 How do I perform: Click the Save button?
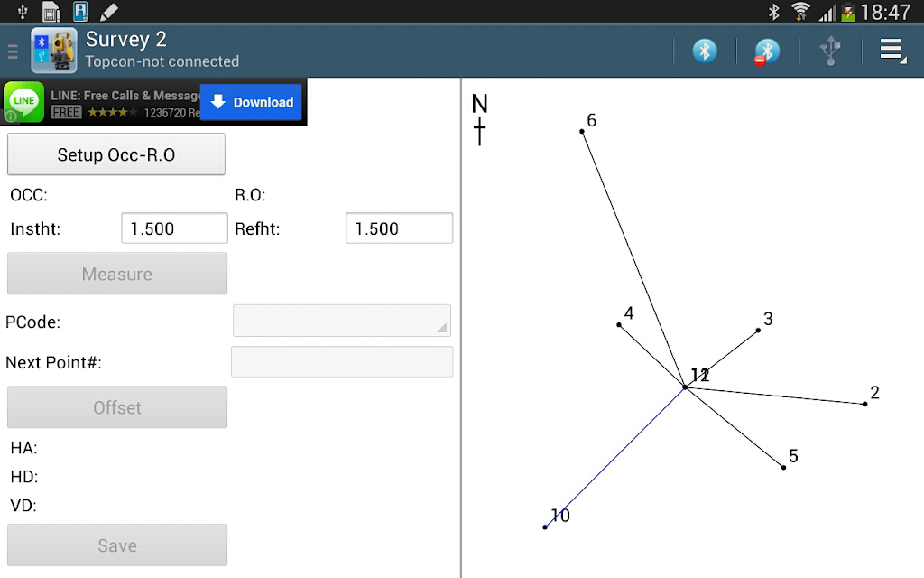[x=116, y=545]
